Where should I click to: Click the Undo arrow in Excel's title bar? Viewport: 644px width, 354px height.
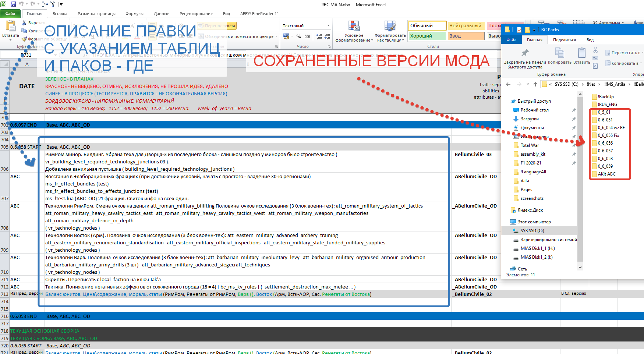click(21, 4)
